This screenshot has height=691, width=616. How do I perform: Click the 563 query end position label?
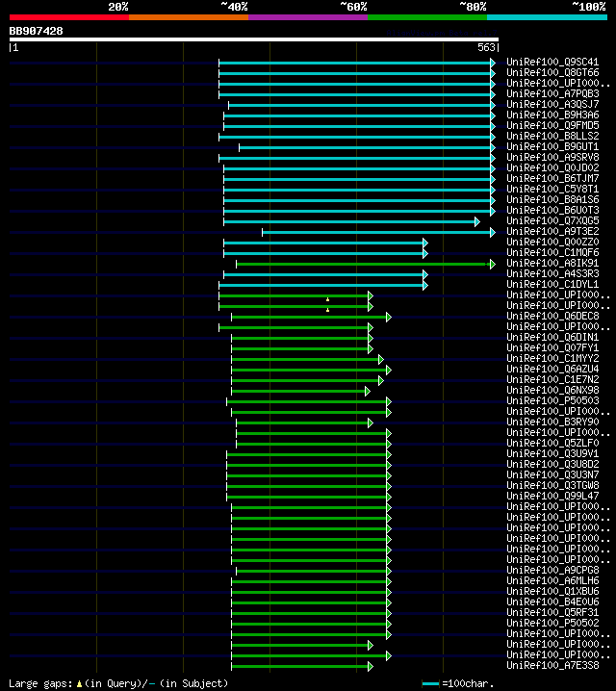486,47
